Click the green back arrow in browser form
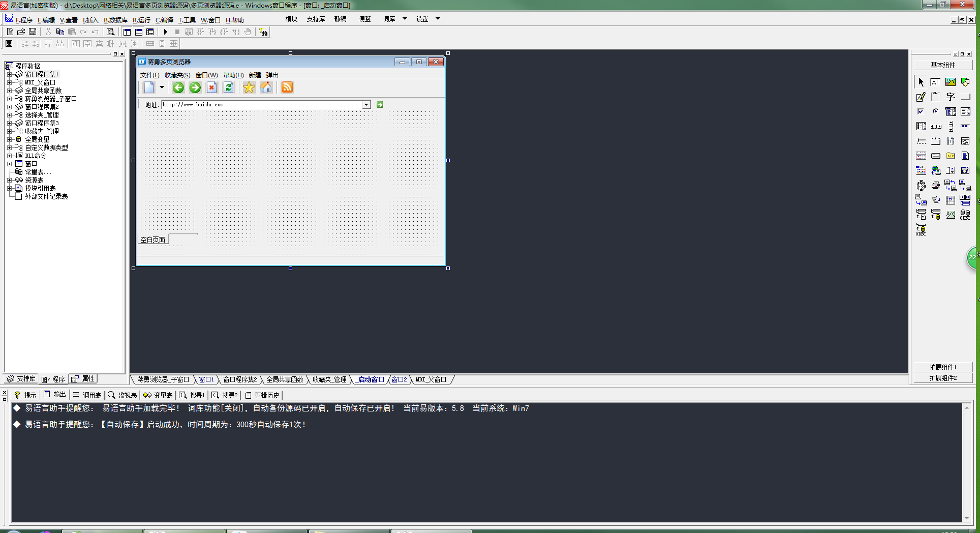This screenshot has height=533, width=980. pyautogui.click(x=178, y=87)
